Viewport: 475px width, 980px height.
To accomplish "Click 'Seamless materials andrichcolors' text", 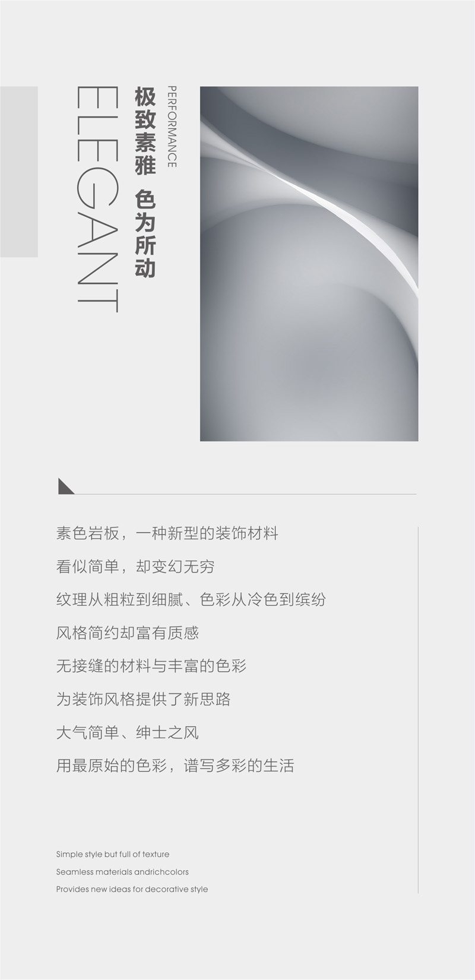I will pos(122,872).
